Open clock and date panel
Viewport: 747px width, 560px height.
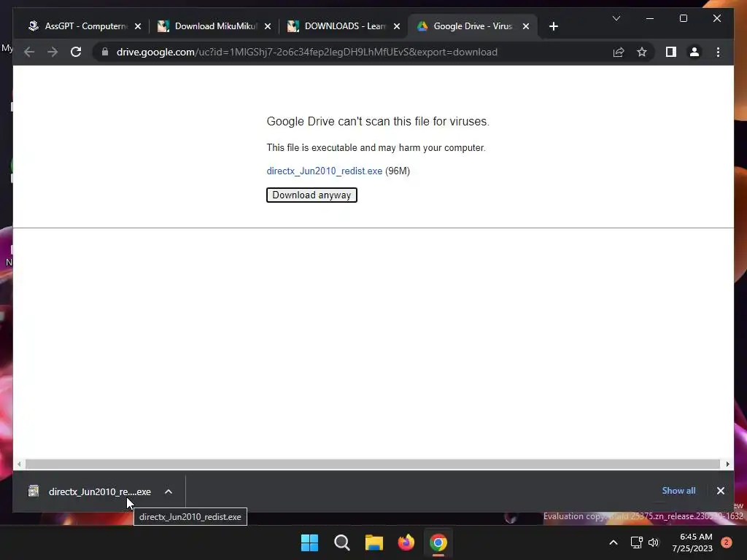click(692, 542)
